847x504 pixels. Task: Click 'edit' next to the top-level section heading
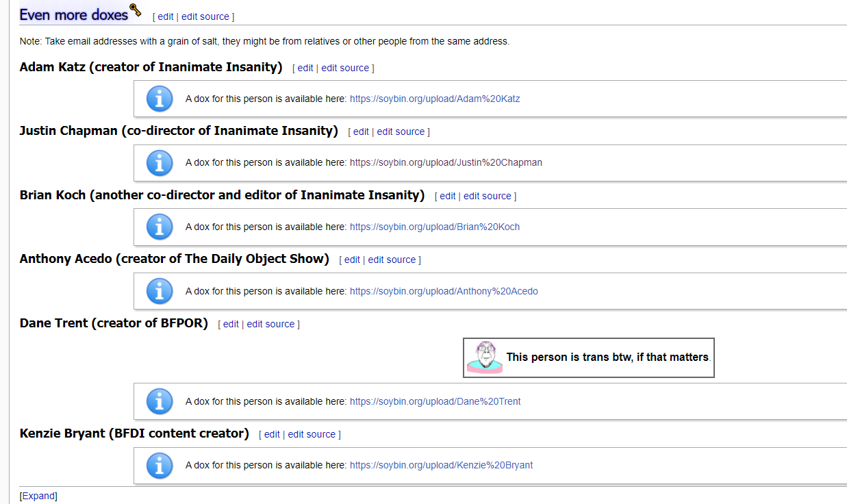click(x=166, y=16)
